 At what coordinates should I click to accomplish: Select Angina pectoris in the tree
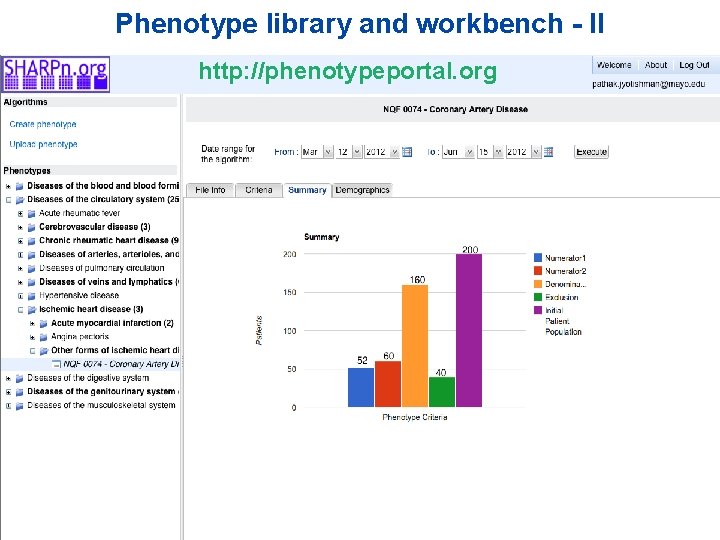pyautogui.click(x=80, y=337)
